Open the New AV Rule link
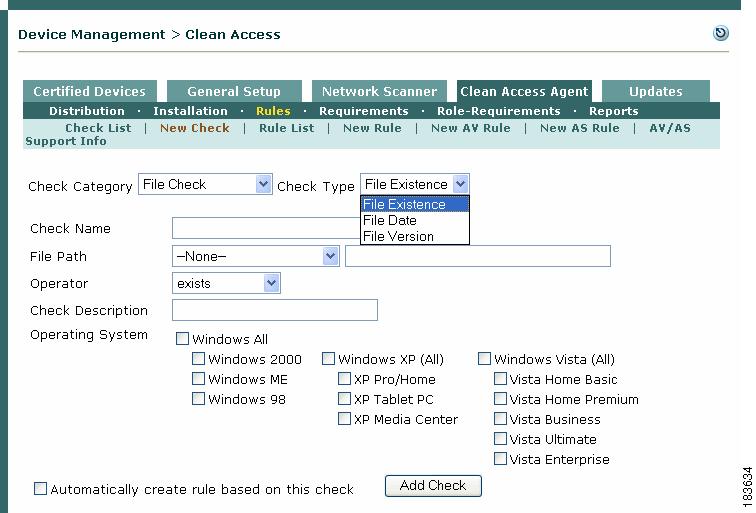 tap(471, 128)
